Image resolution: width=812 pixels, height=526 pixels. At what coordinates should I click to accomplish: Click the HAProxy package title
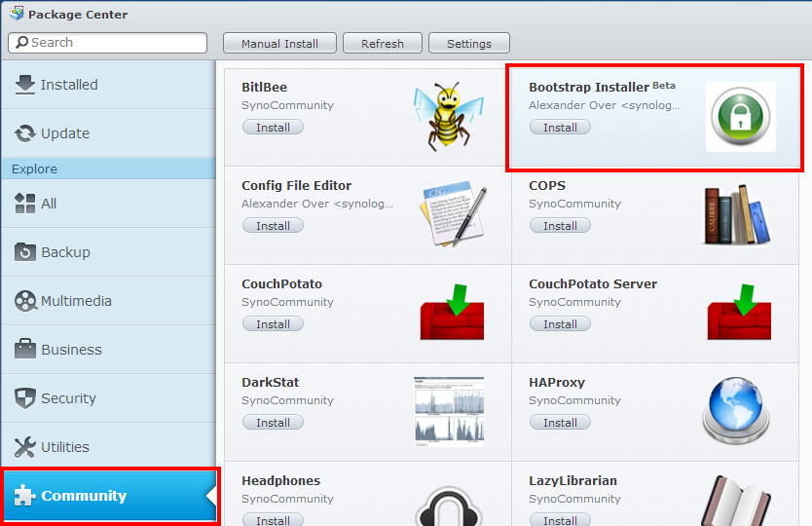[x=557, y=383]
